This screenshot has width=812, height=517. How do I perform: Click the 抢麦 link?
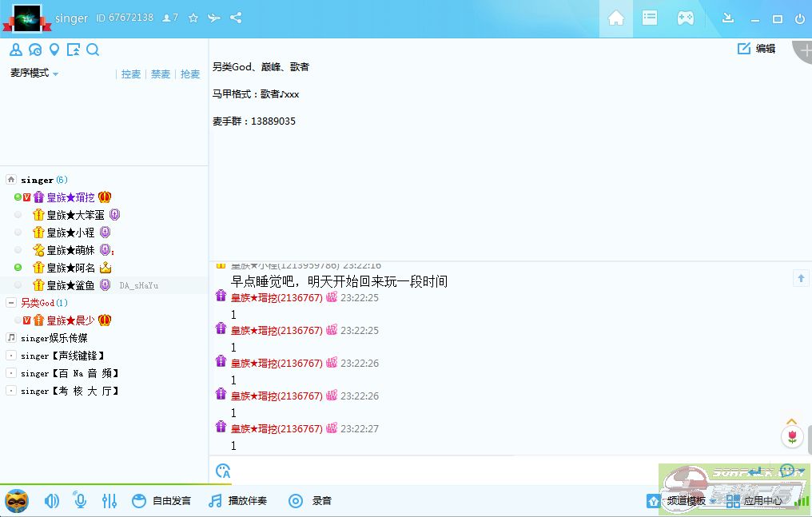point(190,74)
